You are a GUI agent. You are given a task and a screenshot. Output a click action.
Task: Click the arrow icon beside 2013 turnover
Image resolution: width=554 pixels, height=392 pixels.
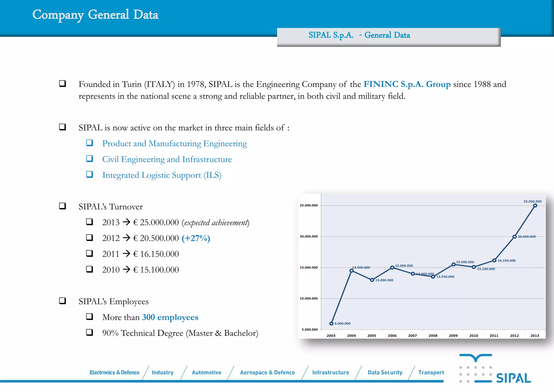126,222
